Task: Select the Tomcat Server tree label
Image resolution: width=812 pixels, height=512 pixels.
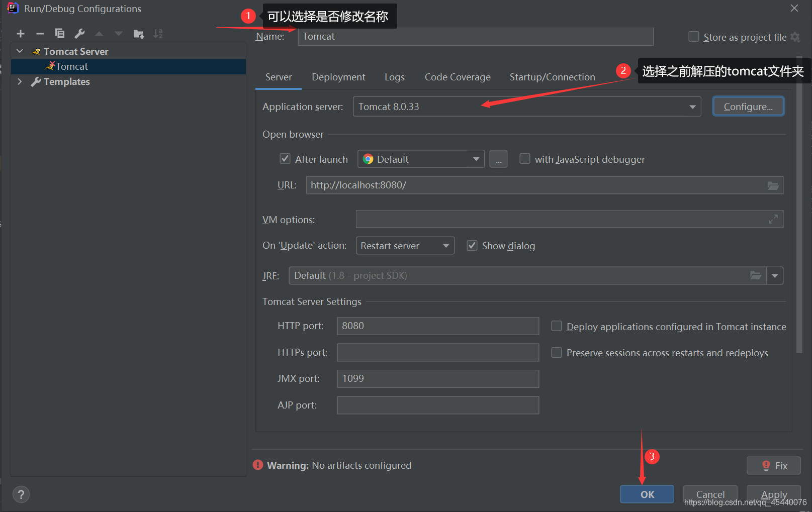Action: 76,51
